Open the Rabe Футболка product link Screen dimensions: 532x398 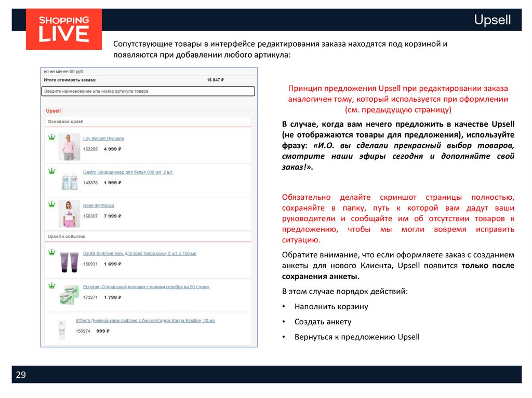pos(98,206)
